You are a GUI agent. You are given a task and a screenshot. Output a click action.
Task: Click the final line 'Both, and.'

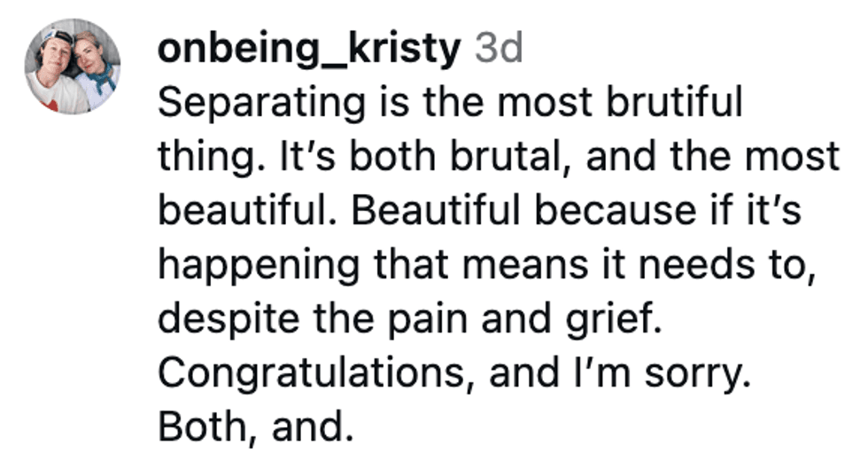(x=255, y=426)
